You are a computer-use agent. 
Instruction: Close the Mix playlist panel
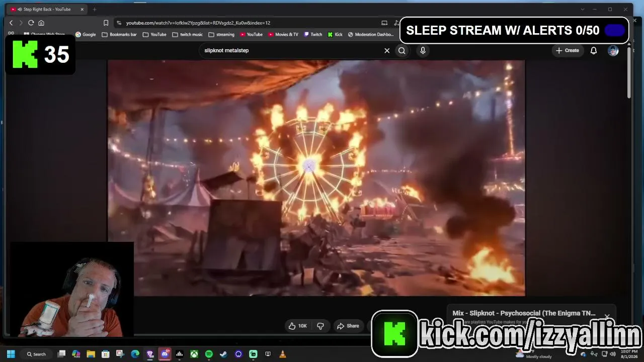[607, 316]
